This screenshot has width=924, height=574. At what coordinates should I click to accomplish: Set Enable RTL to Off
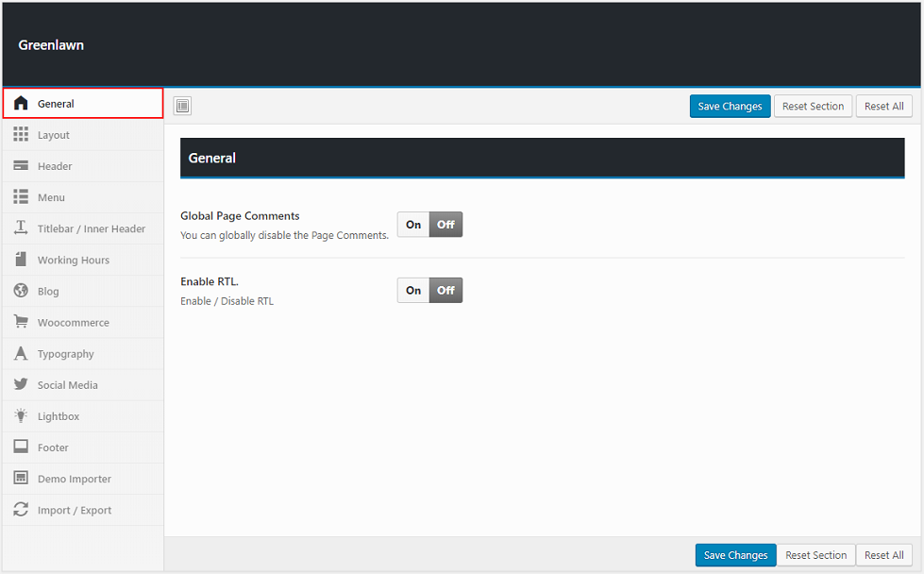(445, 291)
